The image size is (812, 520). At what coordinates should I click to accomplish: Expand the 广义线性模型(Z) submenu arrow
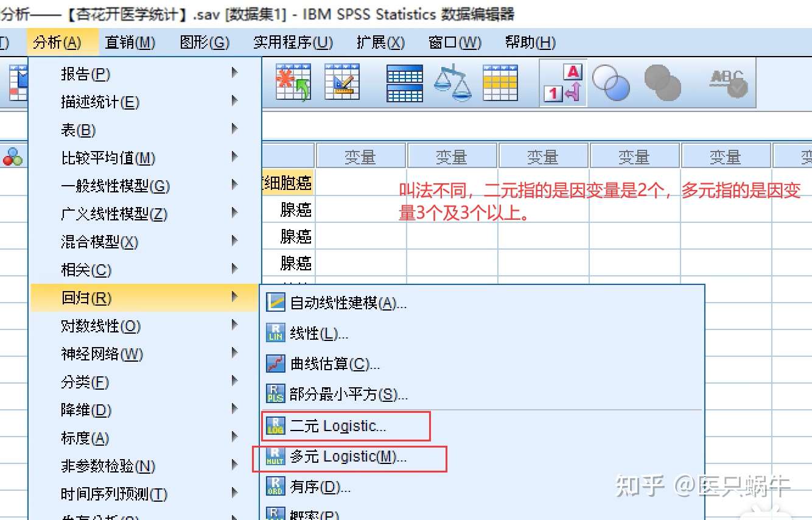click(x=235, y=213)
